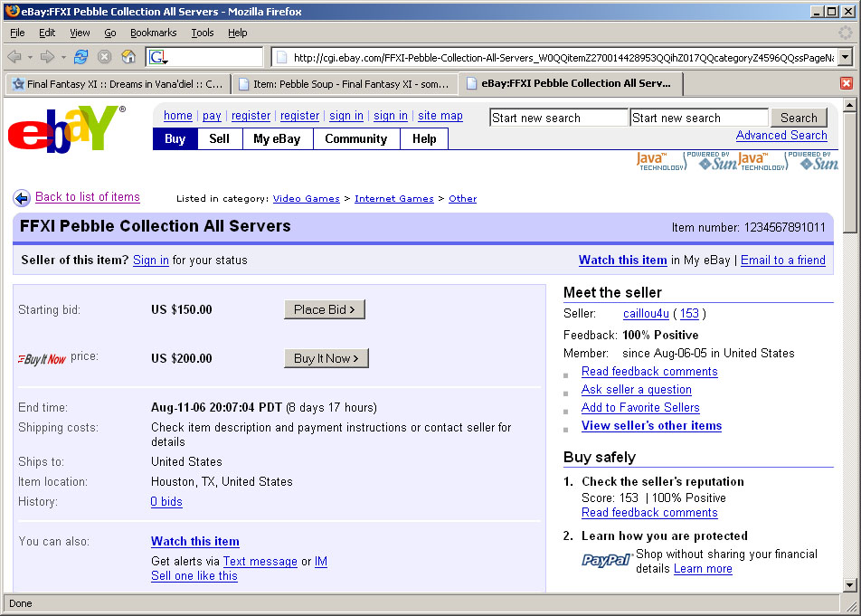Click the Stop loading icon
The height and width of the screenshot is (616, 861).
point(105,57)
